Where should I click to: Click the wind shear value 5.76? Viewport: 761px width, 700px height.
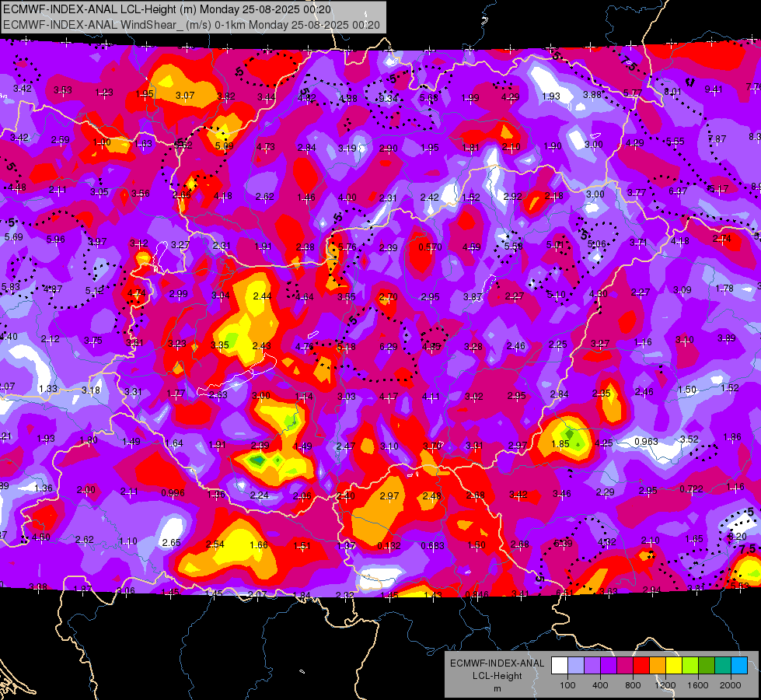[x=347, y=247]
